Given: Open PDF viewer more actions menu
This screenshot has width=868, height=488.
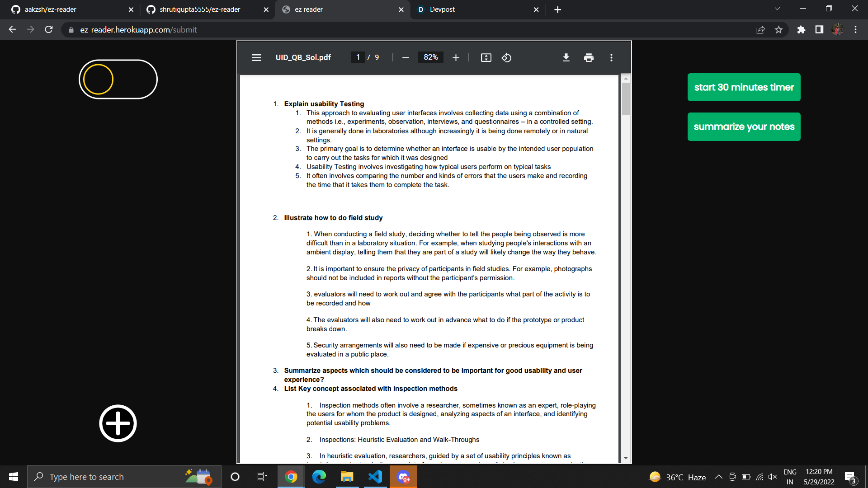Looking at the screenshot, I should coord(611,57).
